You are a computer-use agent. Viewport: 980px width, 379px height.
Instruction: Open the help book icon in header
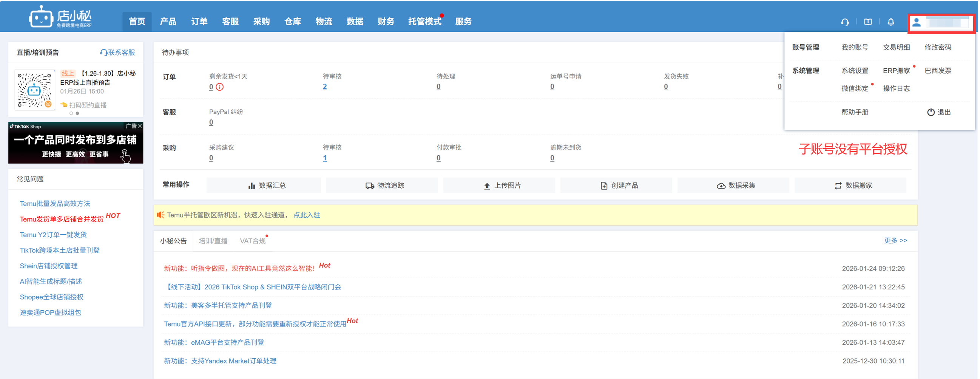click(868, 22)
